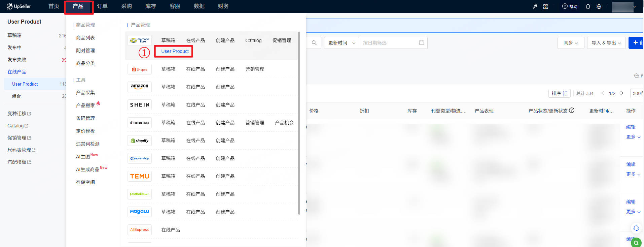Open the notification bell
Image resolution: width=644 pixels, height=247 pixels.
pos(588,6)
